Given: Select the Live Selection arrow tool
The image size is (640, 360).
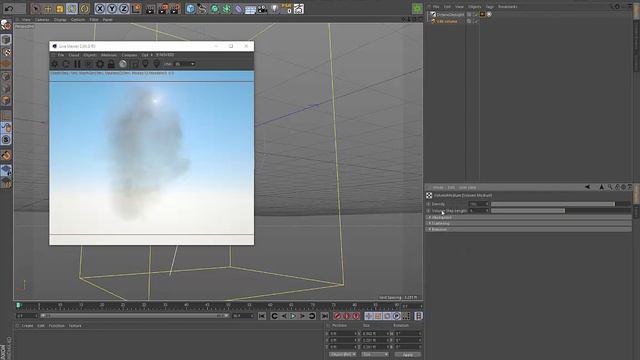Looking at the screenshot, I should (36, 9).
